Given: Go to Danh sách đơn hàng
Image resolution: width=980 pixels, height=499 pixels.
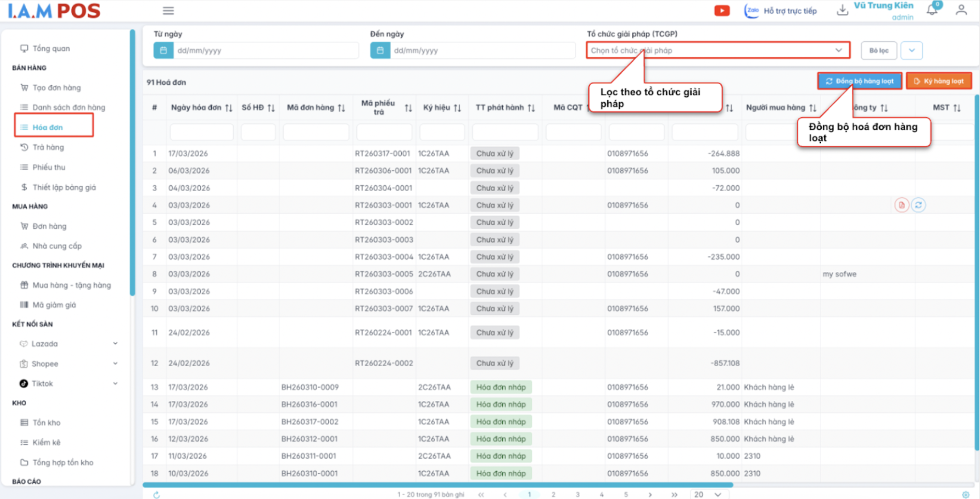Looking at the screenshot, I should pyautogui.click(x=68, y=107).
